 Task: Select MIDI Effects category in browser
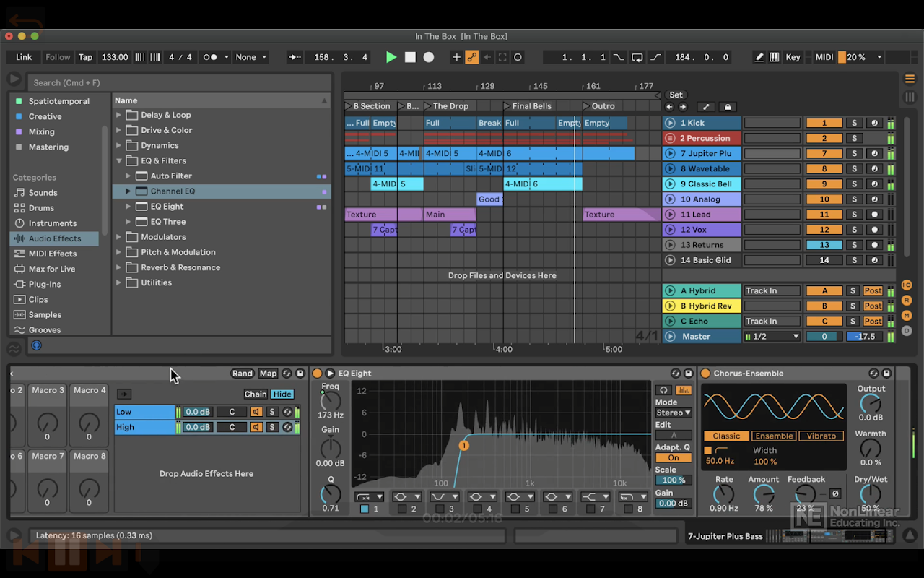[x=52, y=254]
